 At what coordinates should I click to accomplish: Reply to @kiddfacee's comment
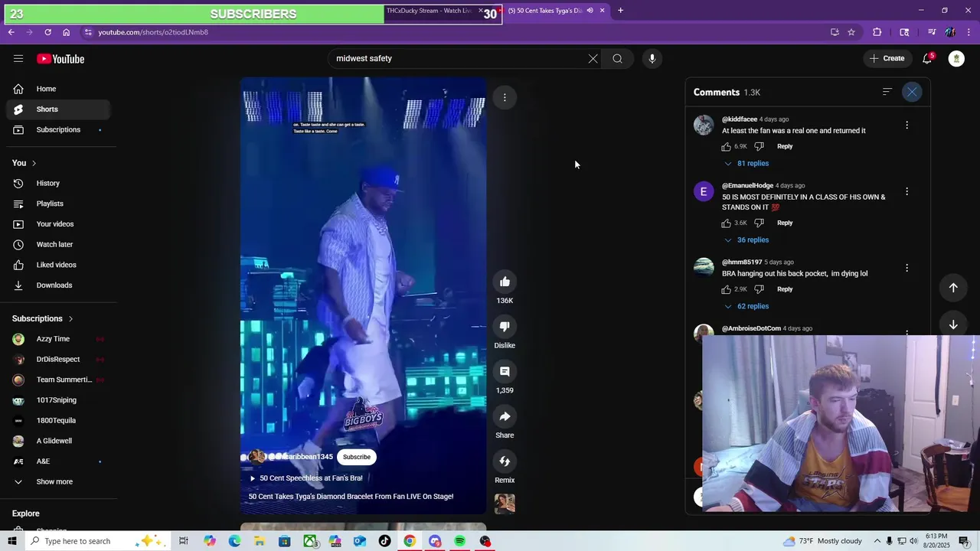click(x=785, y=146)
